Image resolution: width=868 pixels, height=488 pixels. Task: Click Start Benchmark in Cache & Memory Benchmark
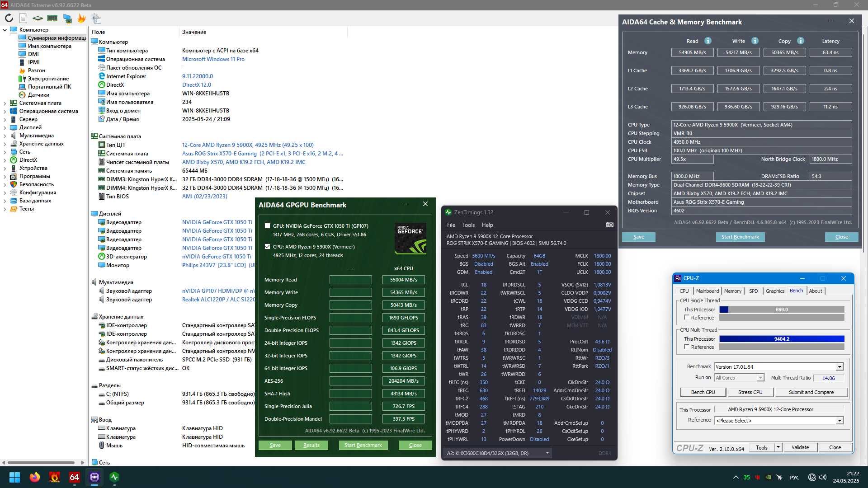point(740,237)
